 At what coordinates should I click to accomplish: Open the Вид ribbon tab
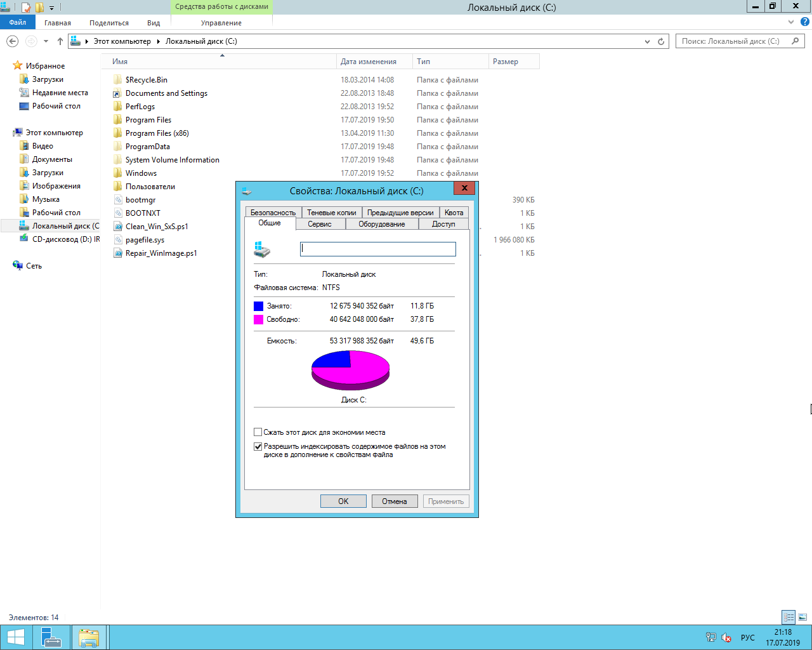pos(154,23)
